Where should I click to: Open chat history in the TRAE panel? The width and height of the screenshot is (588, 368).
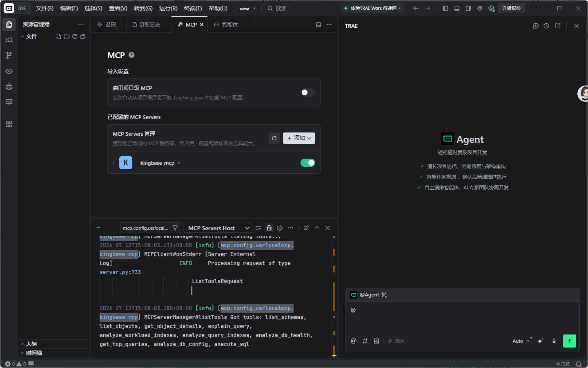[x=546, y=26]
